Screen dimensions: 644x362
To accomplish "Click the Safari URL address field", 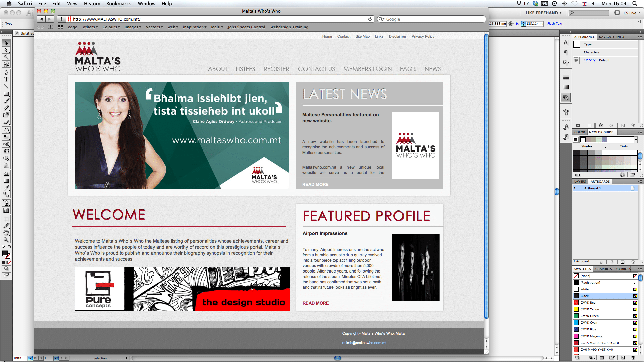I will [x=220, y=19].
